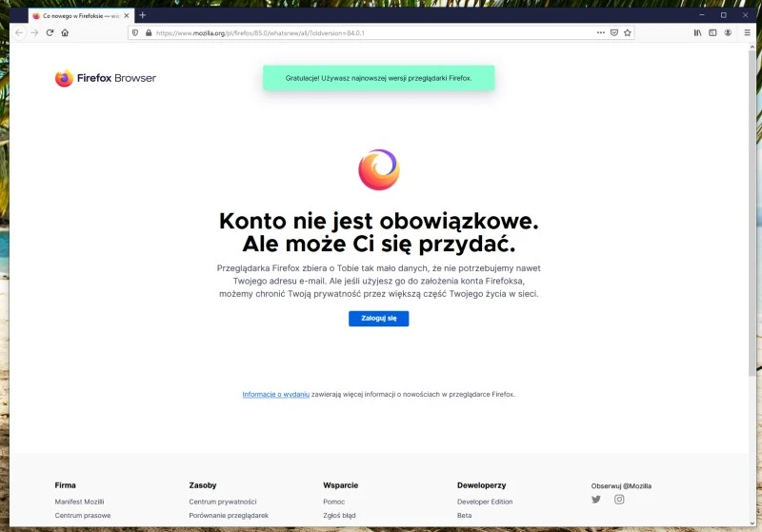The width and height of the screenshot is (762, 532).
Task: Show the sidebars panel
Action: [x=712, y=33]
